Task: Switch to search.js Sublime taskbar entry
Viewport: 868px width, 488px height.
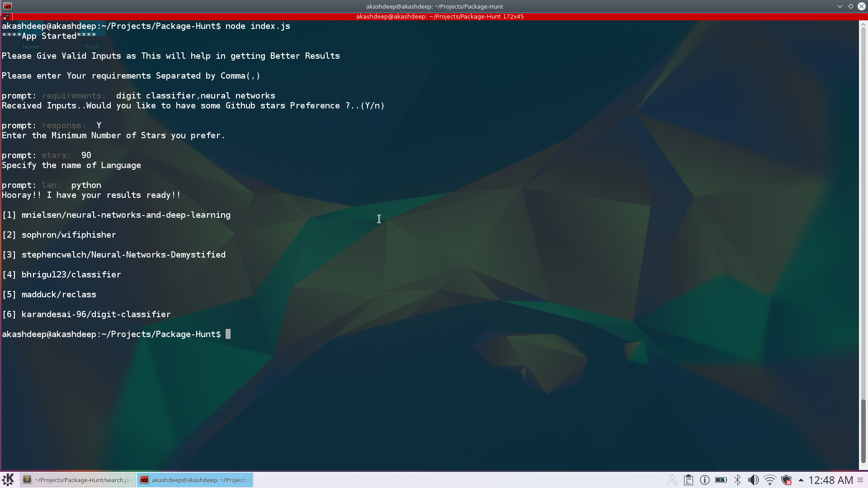Action: [78, 480]
